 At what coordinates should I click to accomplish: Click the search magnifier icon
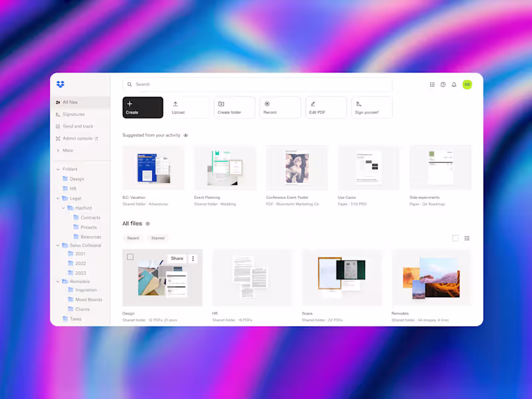pos(129,84)
